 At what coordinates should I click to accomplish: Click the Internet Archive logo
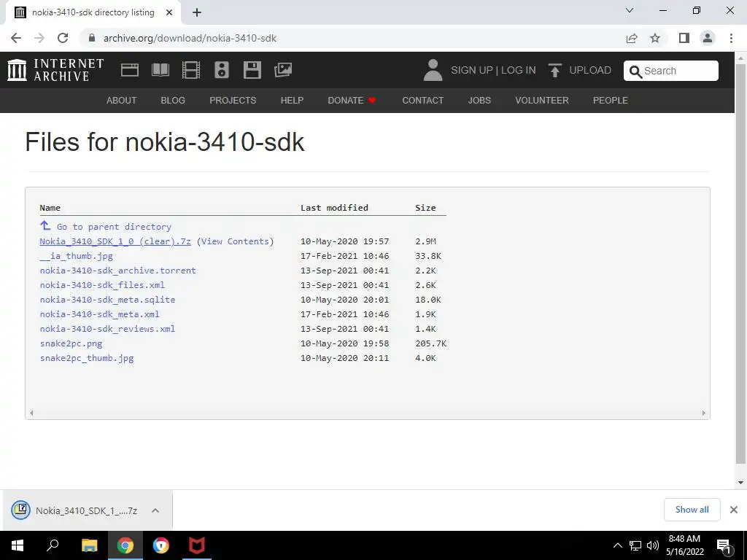[55, 70]
